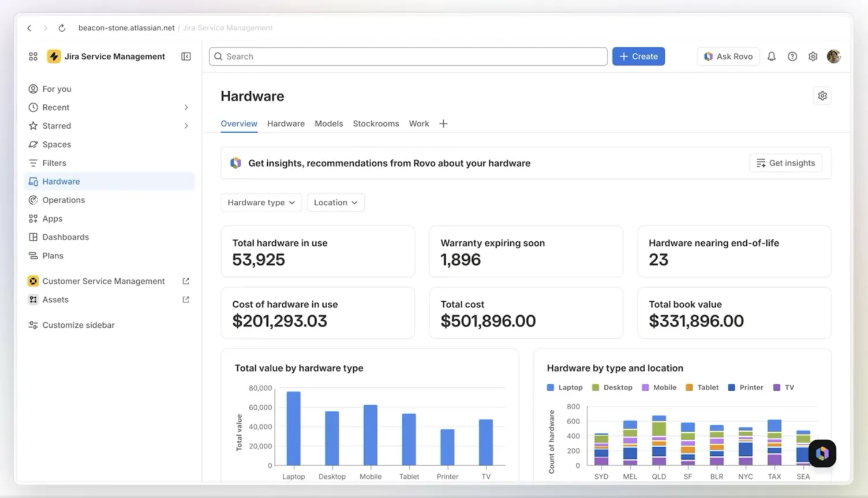This screenshot has height=498, width=868.
Task: Open For you in sidebar
Action: [x=110, y=89]
